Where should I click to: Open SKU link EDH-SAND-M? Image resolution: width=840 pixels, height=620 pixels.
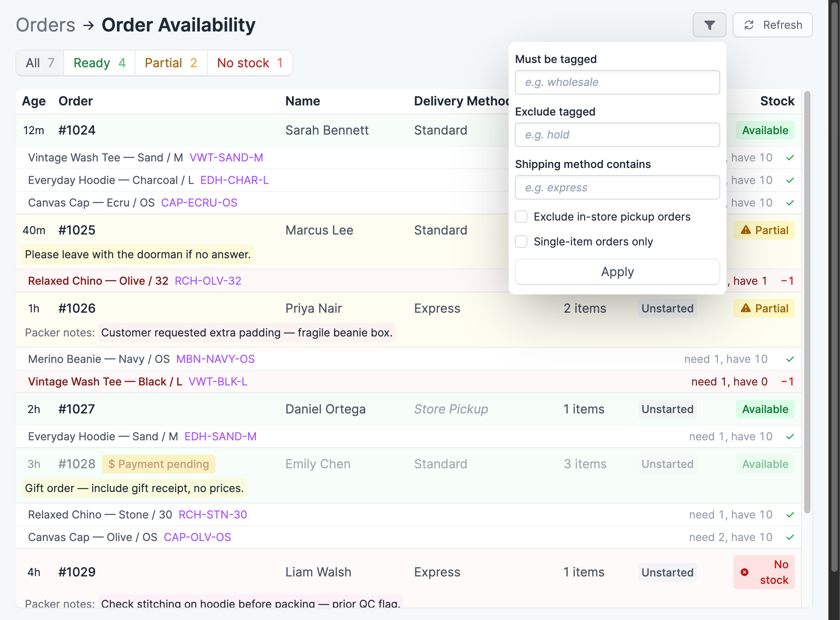(x=220, y=436)
